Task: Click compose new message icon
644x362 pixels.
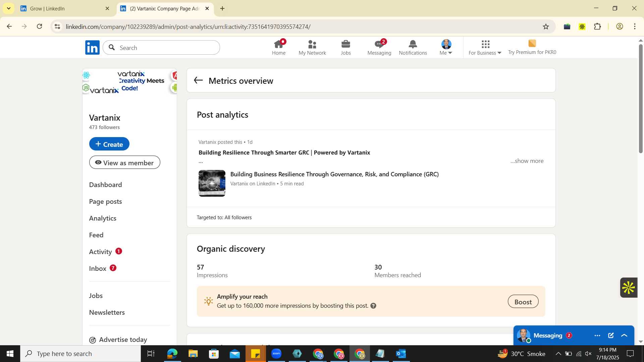Action: tap(611, 336)
